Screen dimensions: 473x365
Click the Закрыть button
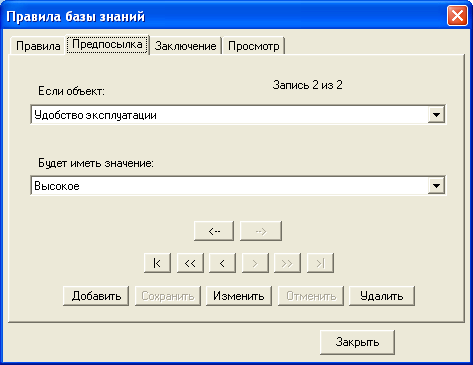click(357, 342)
